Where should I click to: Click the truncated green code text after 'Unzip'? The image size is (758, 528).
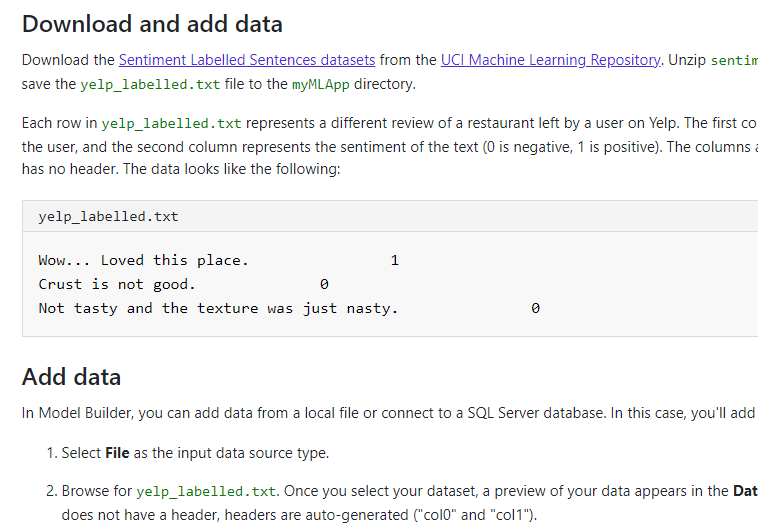click(x=733, y=60)
